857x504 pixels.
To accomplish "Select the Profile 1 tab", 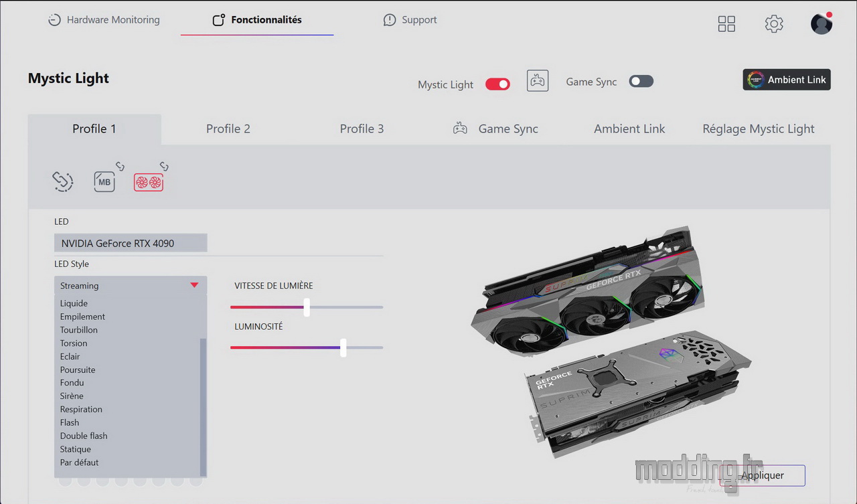I will pos(94,129).
